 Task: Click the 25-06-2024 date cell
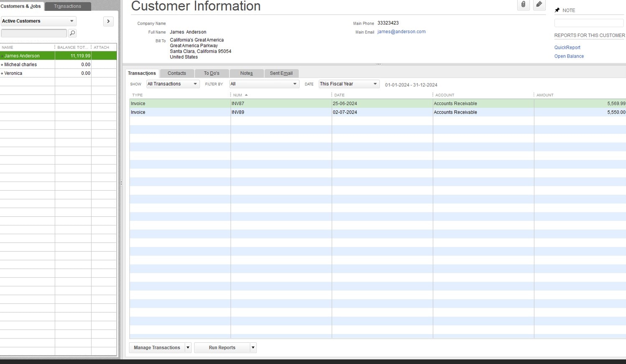point(382,104)
